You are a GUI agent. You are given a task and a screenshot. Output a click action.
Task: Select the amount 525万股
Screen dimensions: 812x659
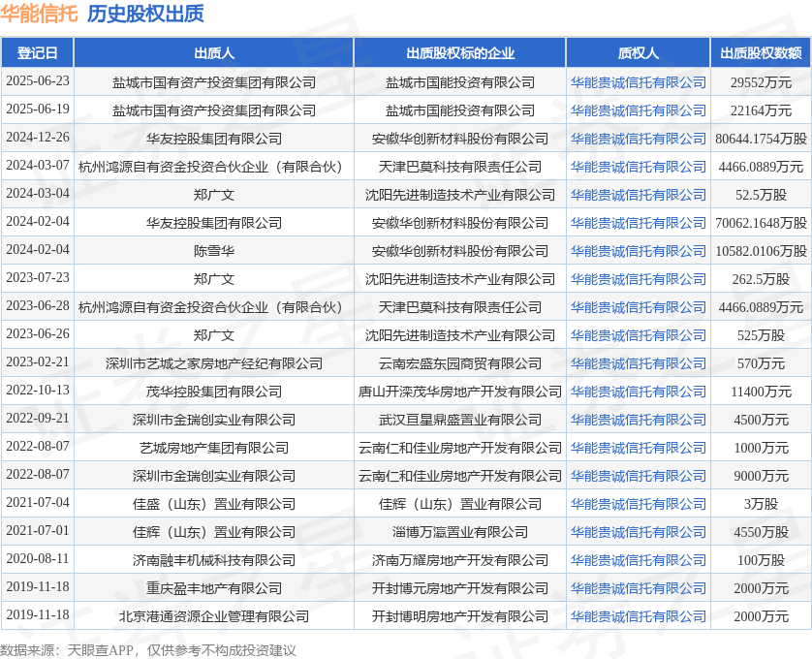761,335
